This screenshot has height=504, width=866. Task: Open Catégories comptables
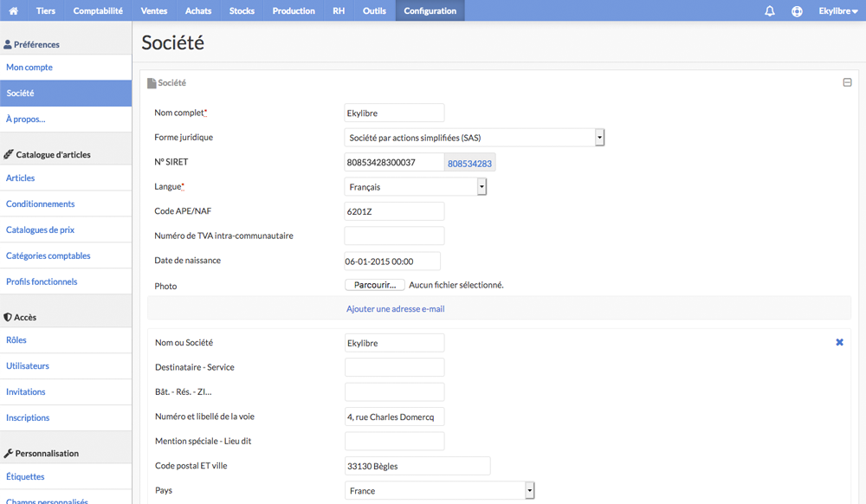tap(66, 255)
